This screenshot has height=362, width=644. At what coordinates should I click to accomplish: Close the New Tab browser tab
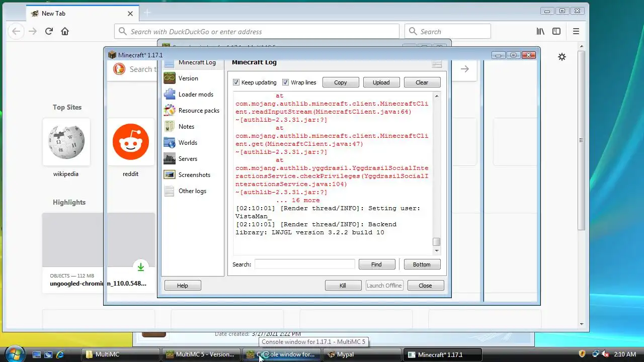[130, 14]
